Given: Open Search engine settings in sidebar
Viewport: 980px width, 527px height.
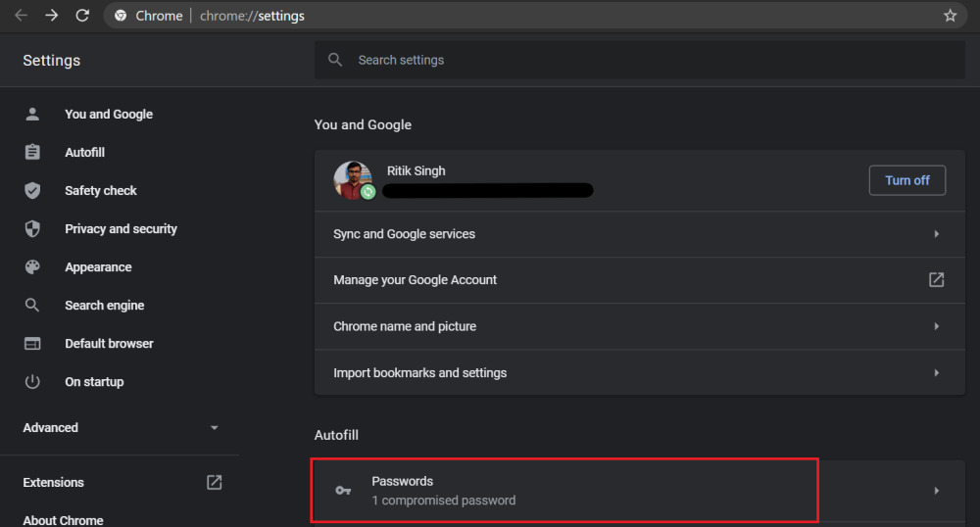Looking at the screenshot, I should (105, 306).
